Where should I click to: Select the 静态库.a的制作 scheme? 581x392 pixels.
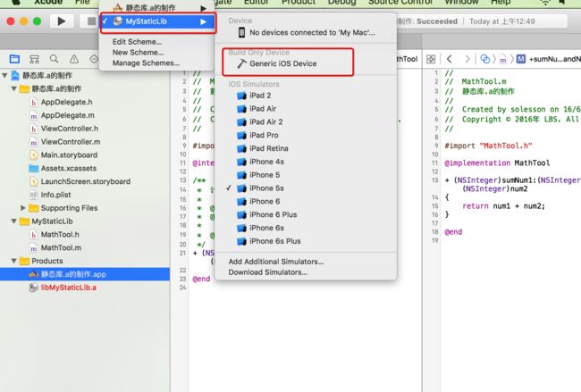point(158,7)
